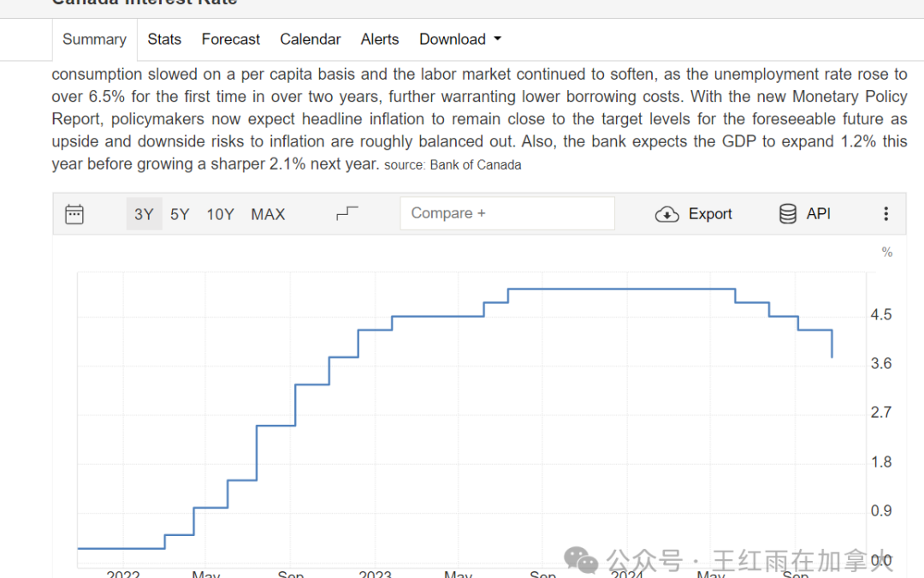Open the three-dot chart options menu
Screen dimensions: 924x578
[x=885, y=214]
